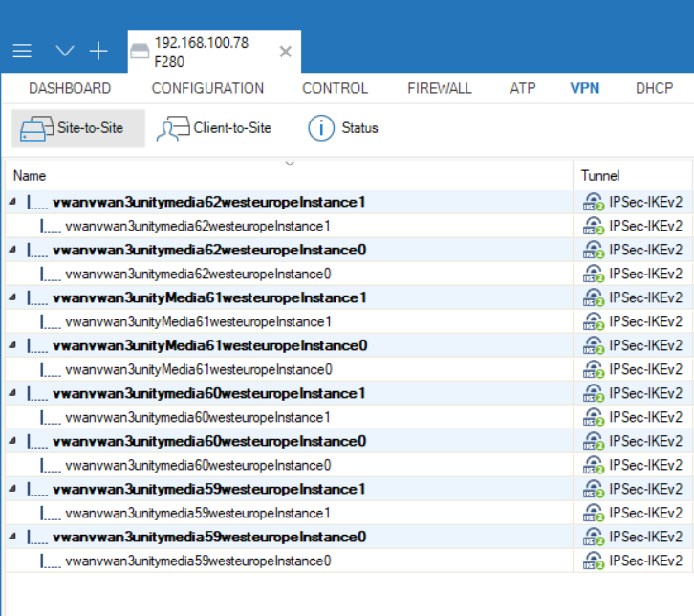694x616 pixels.
Task: Switch to the CONFIGURATION tab
Action: [207, 88]
